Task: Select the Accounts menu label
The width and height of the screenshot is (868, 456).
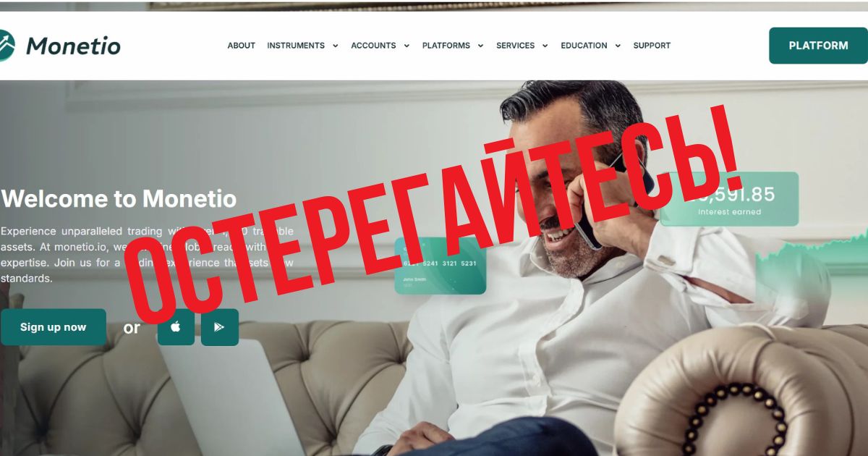Action: 373,46
